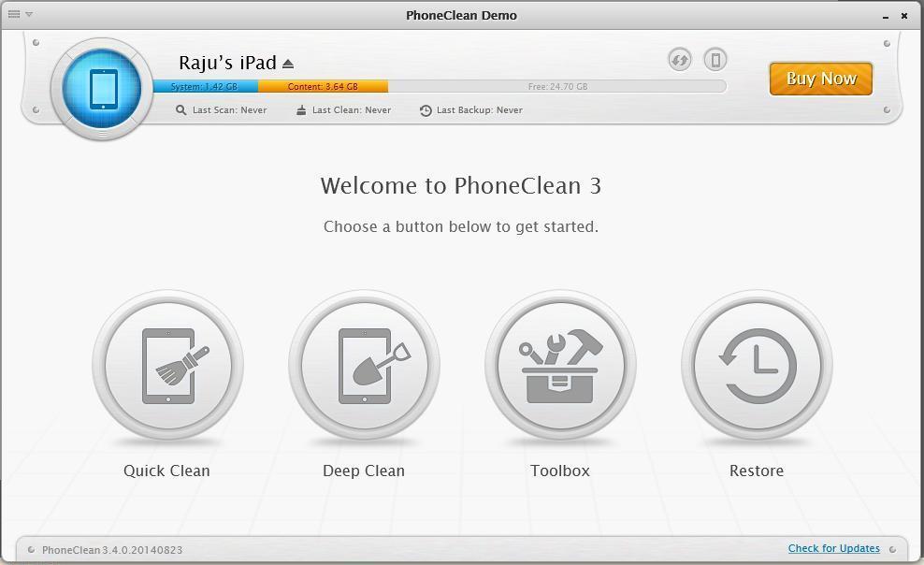The height and width of the screenshot is (565, 924).
Task: Launch Restore from the welcome screen
Action: point(757,366)
